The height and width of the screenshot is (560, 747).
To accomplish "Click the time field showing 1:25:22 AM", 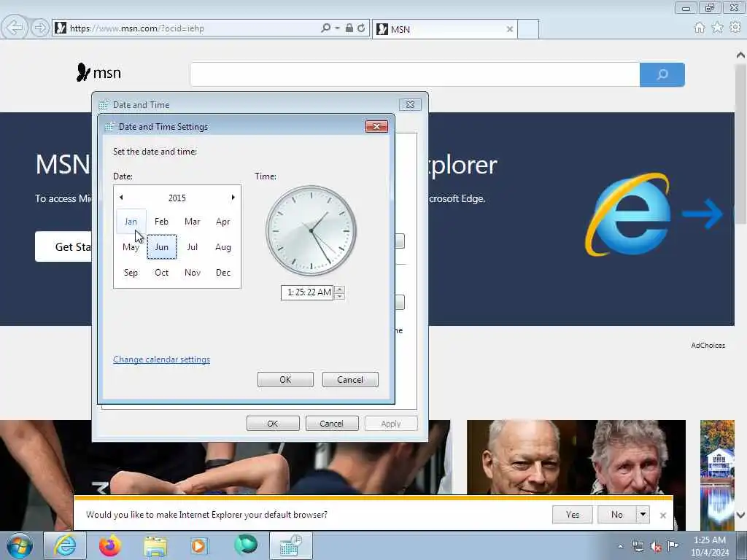I will coord(307,292).
